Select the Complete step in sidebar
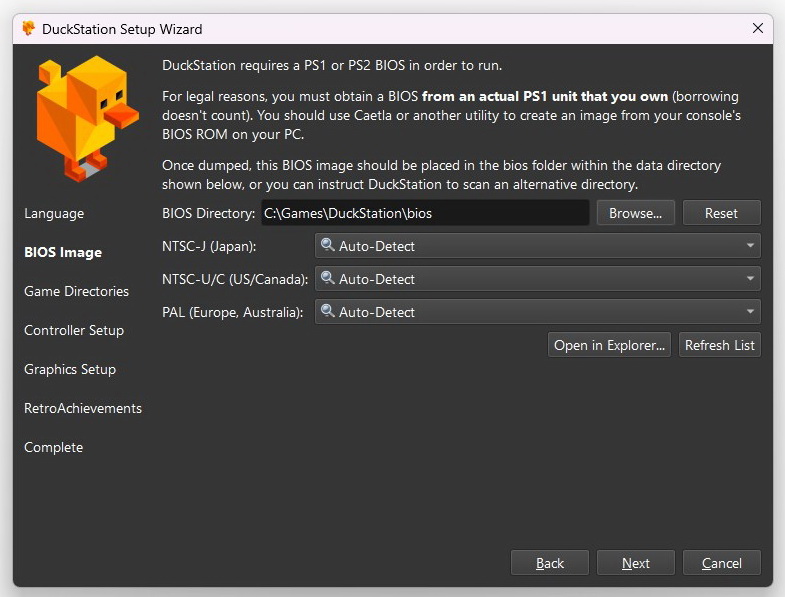The height and width of the screenshot is (597, 785). pos(54,447)
